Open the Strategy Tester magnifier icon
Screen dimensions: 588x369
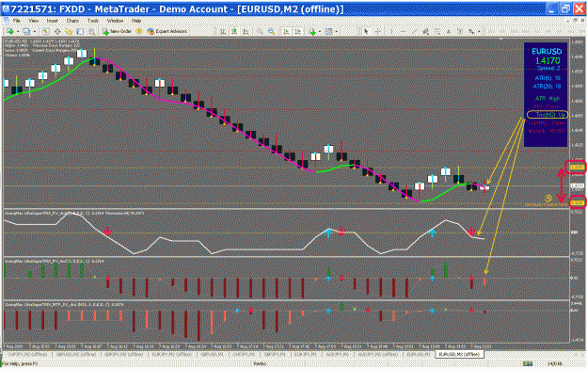tap(91, 31)
